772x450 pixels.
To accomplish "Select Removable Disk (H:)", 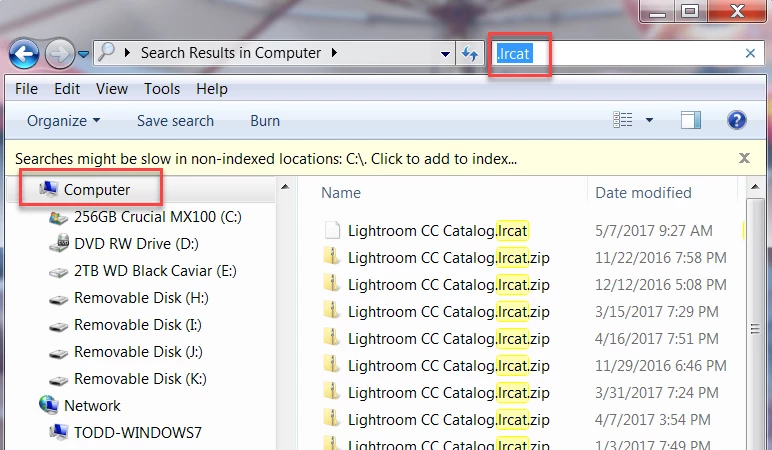I will [141, 298].
